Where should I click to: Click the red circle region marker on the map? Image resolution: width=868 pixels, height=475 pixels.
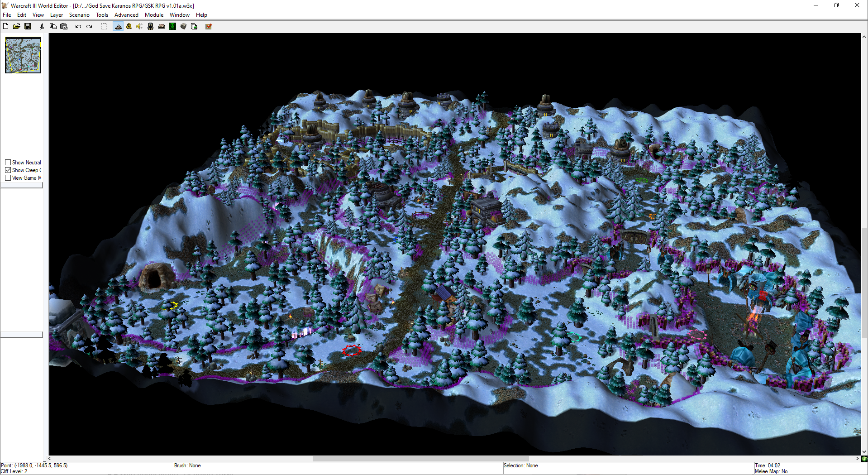(x=352, y=350)
